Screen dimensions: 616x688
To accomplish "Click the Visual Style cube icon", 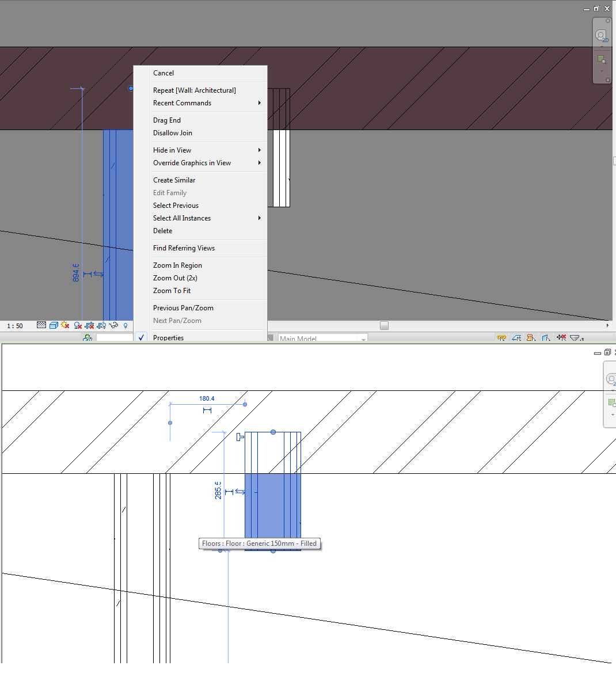I will [54, 325].
